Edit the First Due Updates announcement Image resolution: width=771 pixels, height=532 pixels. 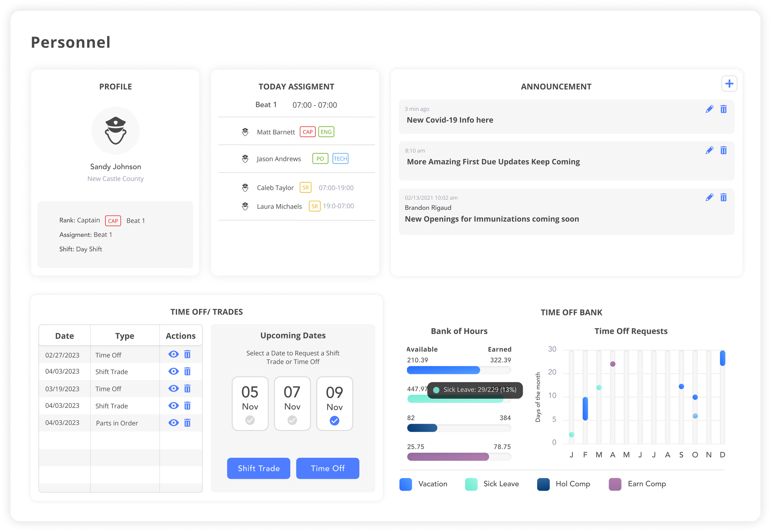click(709, 150)
